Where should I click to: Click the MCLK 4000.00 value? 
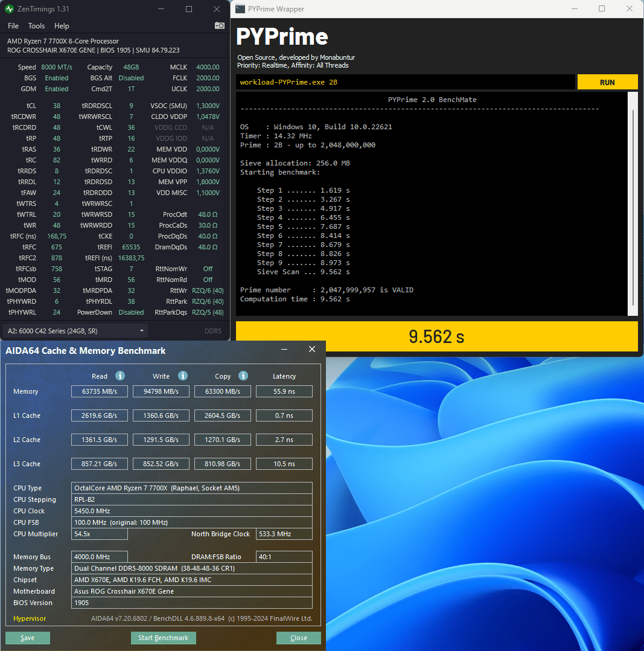[208, 67]
